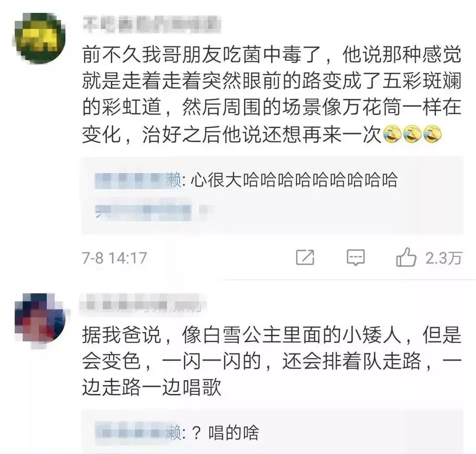The height and width of the screenshot is (454, 476).
Task: Click the replier name before 心很大
Action: [138, 180]
